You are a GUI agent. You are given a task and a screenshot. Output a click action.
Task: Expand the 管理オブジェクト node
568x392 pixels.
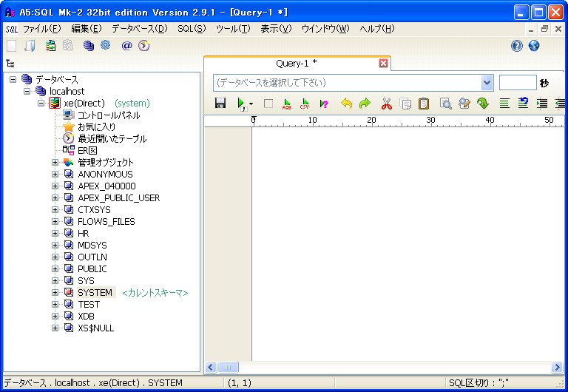(x=55, y=162)
